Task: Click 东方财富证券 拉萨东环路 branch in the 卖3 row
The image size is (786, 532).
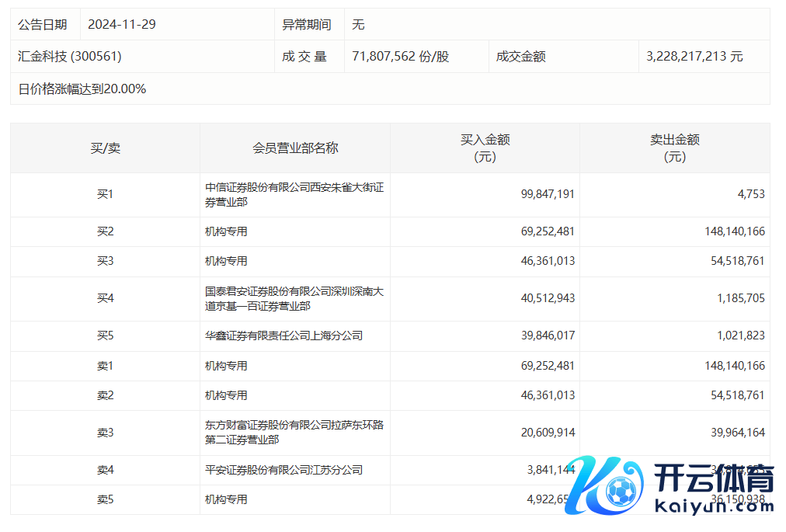Action: 294,433
